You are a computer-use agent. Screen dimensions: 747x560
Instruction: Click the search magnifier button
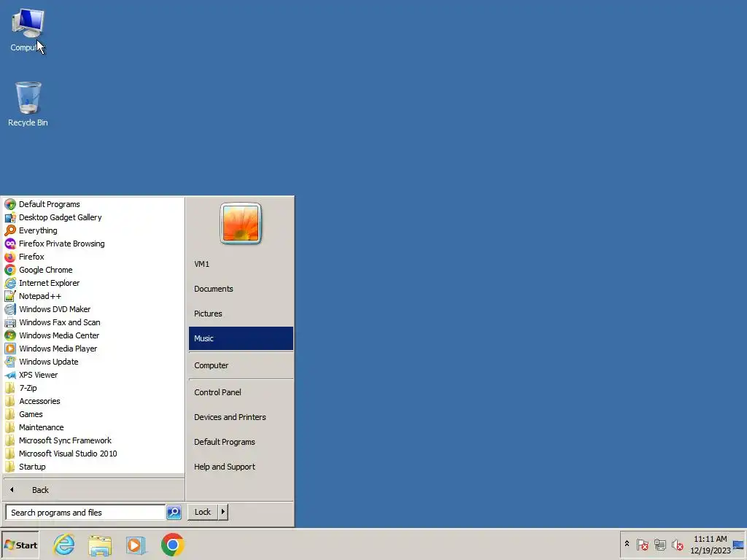[174, 513]
